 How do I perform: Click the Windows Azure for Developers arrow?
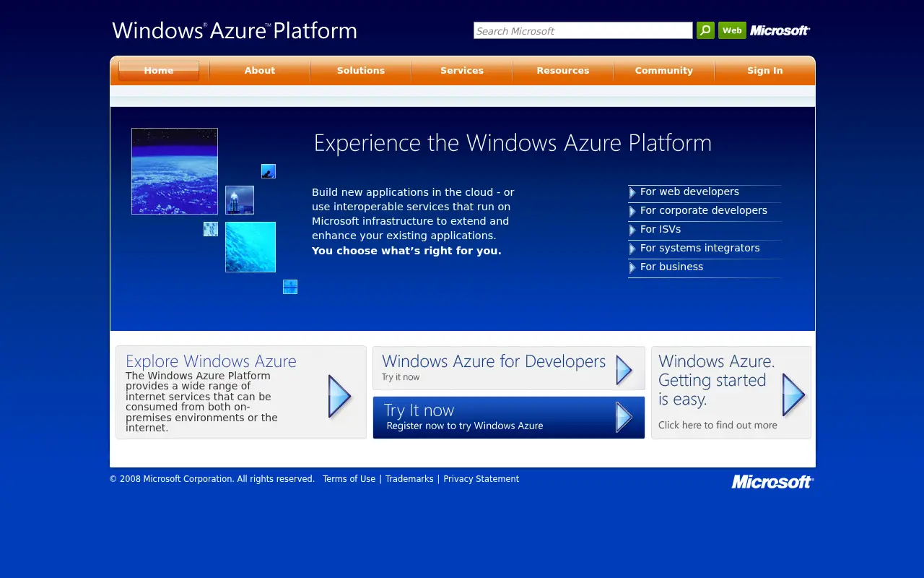pyautogui.click(x=624, y=370)
